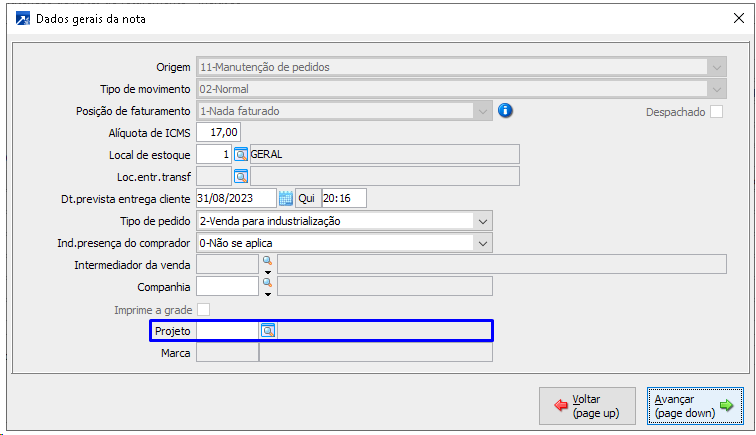Click the Local de estoque code field
The width and height of the screenshot is (756, 435).
tap(214, 154)
